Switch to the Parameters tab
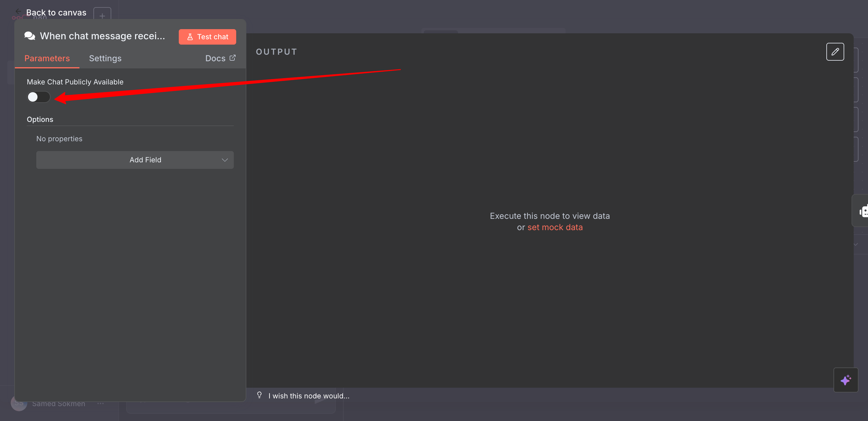 click(47, 58)
